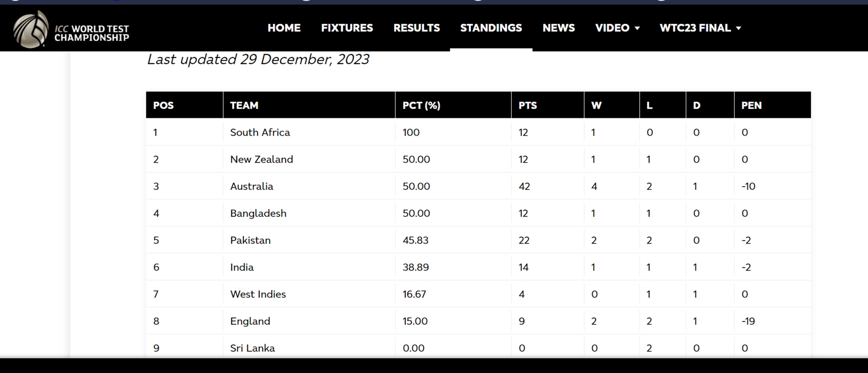Open the HOME navigation link
868x373 pixels.
pos(284,28)
